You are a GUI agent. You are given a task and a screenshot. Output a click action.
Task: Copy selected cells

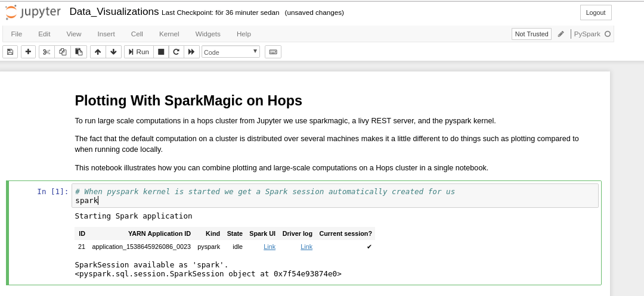click(63, 52)
